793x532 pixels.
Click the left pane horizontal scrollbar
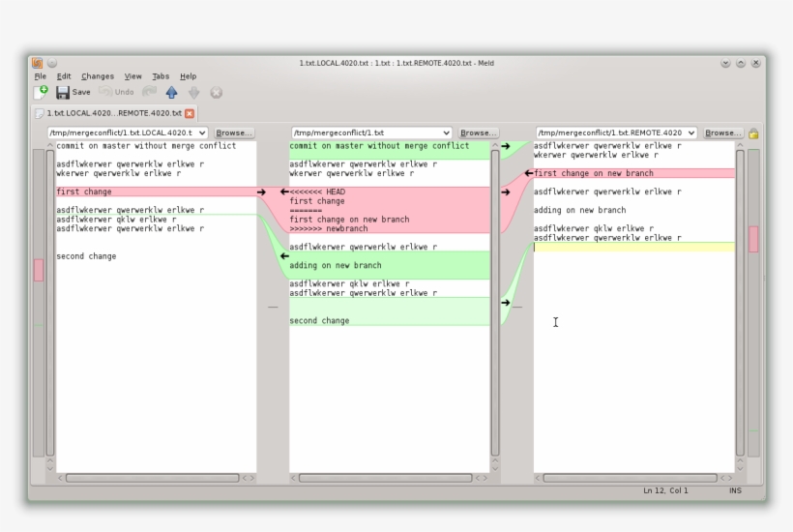pos(152,477)
